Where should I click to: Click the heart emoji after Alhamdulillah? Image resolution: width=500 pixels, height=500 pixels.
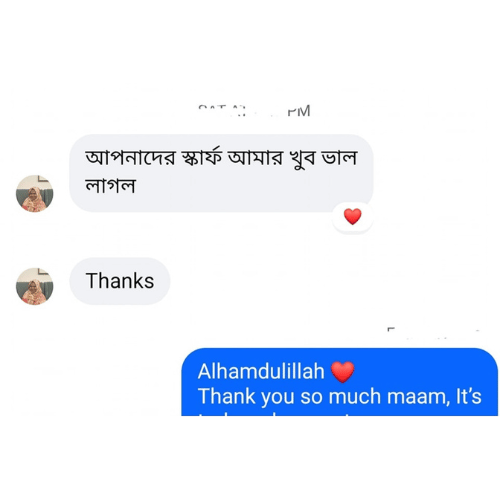(x=342, y=372)
